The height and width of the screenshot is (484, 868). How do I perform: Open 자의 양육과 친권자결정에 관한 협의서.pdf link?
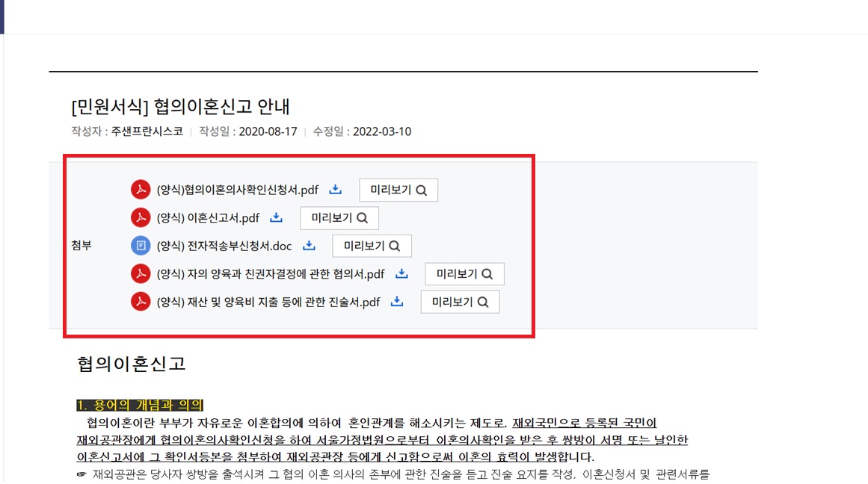[x=271, y=274]
